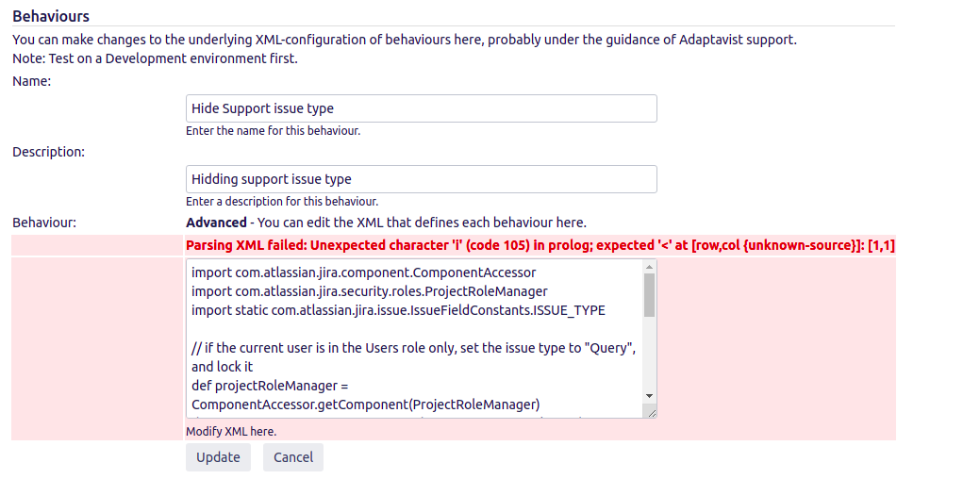Click the 'import static ... ISSUE_TYPE' line
The height and width of the screenshot is (479, 980).
398,310
